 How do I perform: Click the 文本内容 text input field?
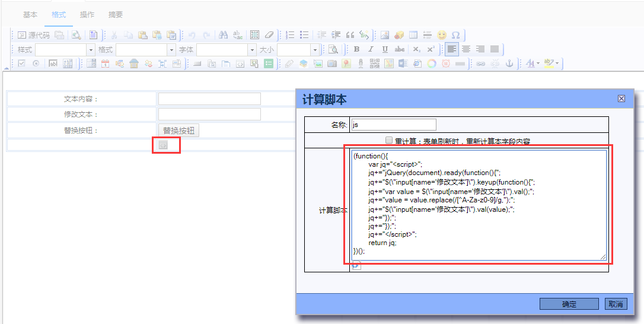(x=209, y=99)
